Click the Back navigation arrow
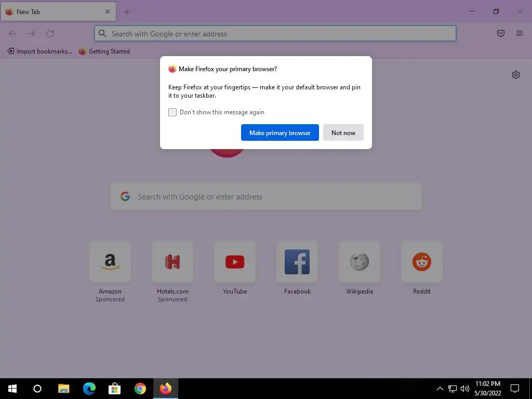Screen dimensions: 532x399 click(12, 34)
